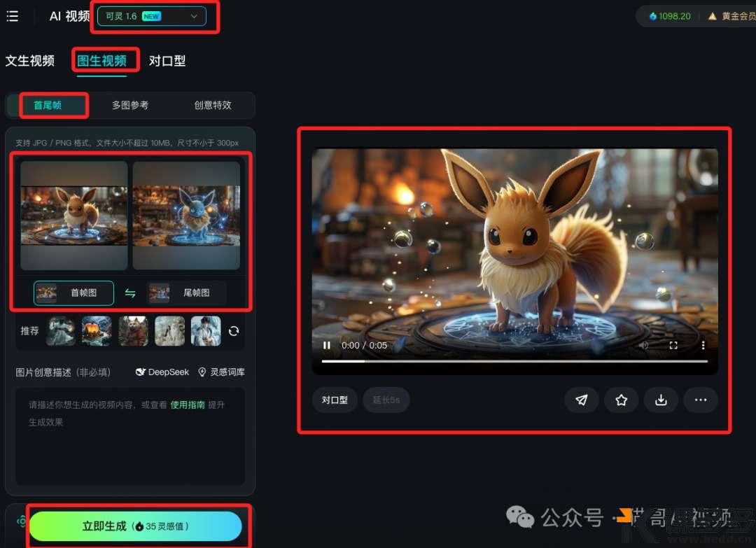
Task: Open the DeepSeek prompt helper
Action: coord(162,372)
